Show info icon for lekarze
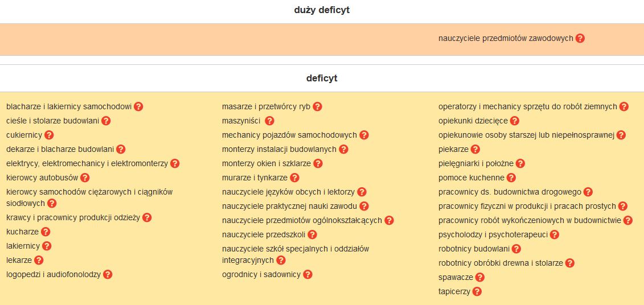 point(39,261)
